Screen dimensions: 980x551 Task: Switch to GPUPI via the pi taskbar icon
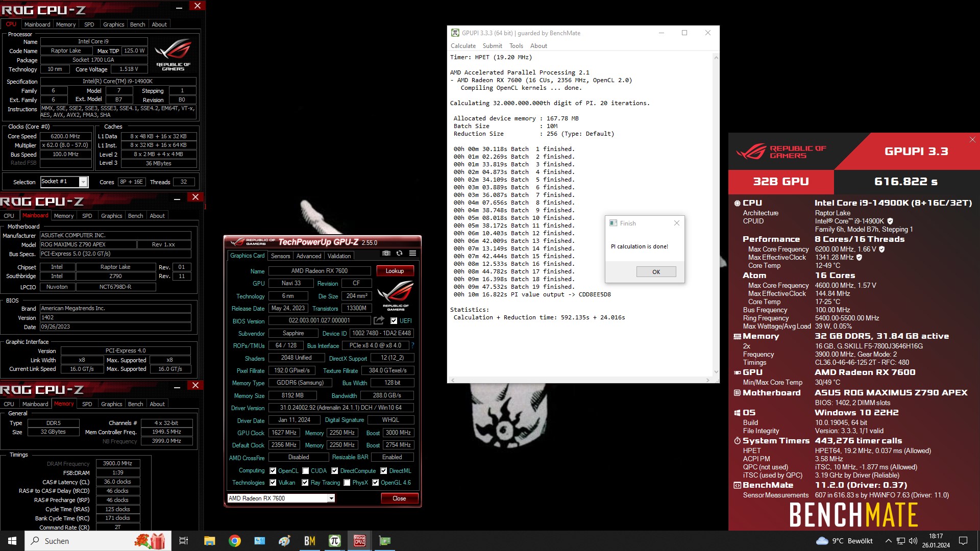click(334, 541)
